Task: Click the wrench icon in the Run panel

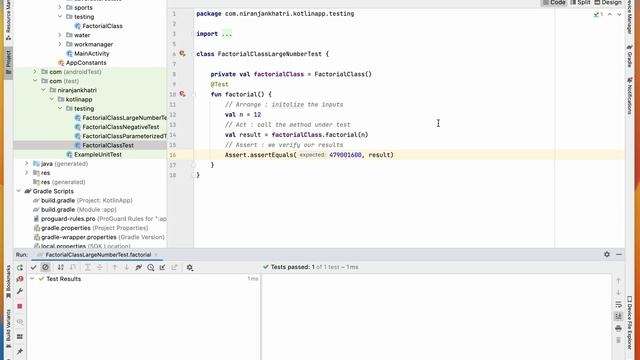Action: [x=20, y=291]
